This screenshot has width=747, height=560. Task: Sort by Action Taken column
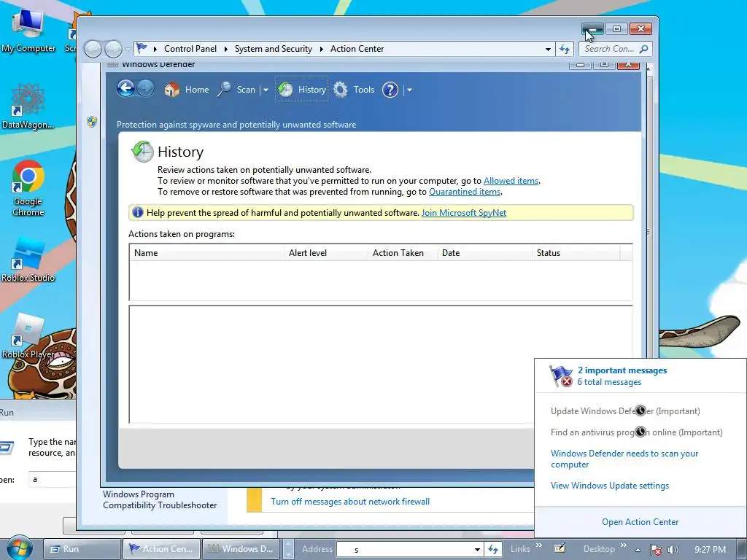tap(403, 253)
